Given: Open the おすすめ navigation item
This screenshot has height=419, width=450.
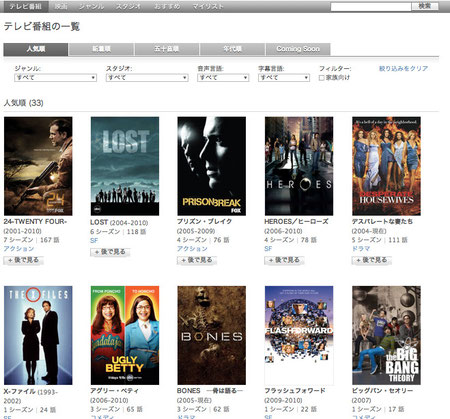Looking at the screenshot, I should pos(167,6).
